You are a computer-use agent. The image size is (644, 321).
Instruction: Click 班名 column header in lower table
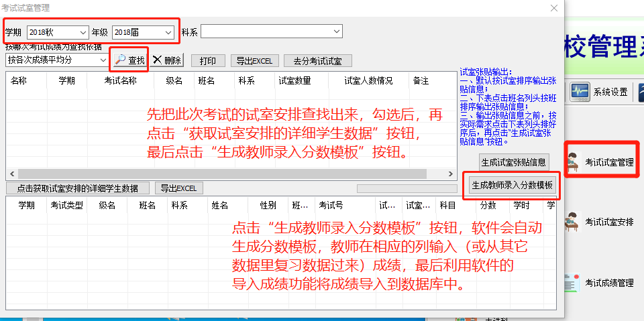[148, 206]
